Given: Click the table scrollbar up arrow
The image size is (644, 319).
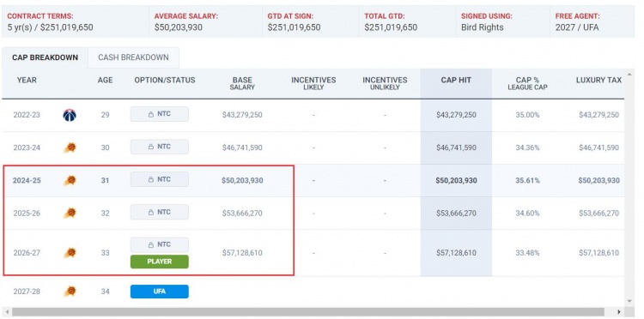Looking at the screenshot, I should point(629,75).
